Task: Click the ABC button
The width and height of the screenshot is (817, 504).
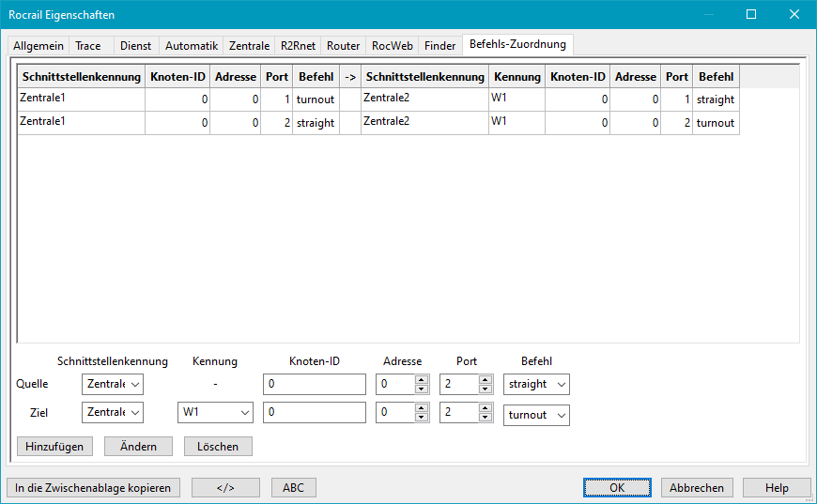Action: pos(294,487)
